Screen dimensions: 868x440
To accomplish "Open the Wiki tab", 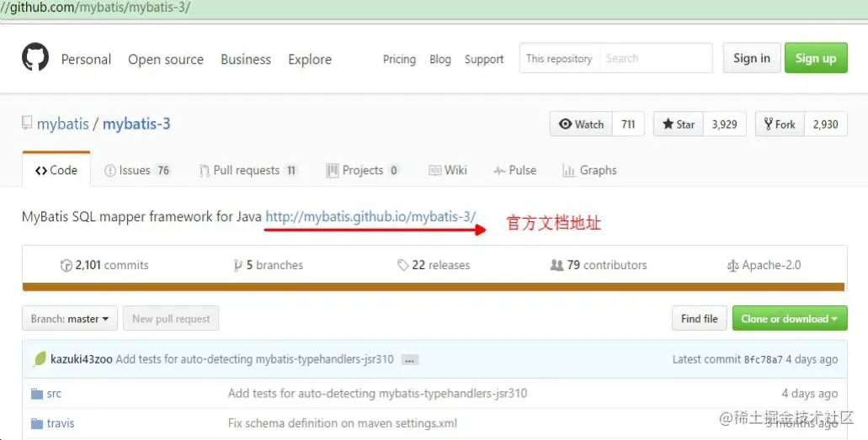I will pyautogui.click(x=448, y=170).
